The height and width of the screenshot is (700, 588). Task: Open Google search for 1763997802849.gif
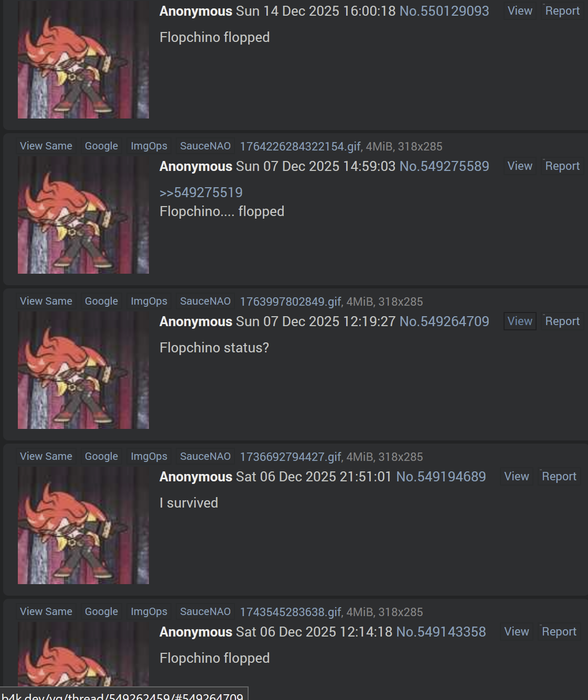[101, 301]
